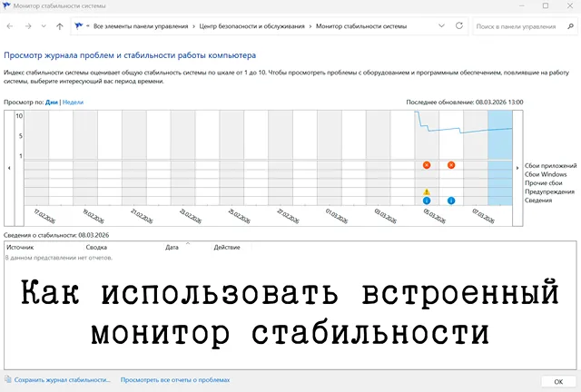Click the 'Прочие сбои' row label
Viewport: 581px width, 392px height.
543,183
